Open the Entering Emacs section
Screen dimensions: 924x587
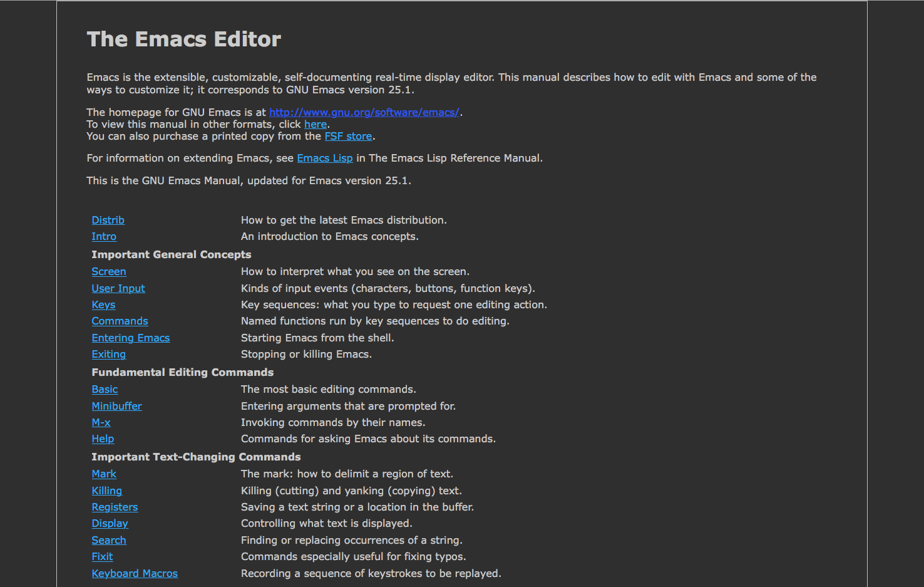pos(131,338)
